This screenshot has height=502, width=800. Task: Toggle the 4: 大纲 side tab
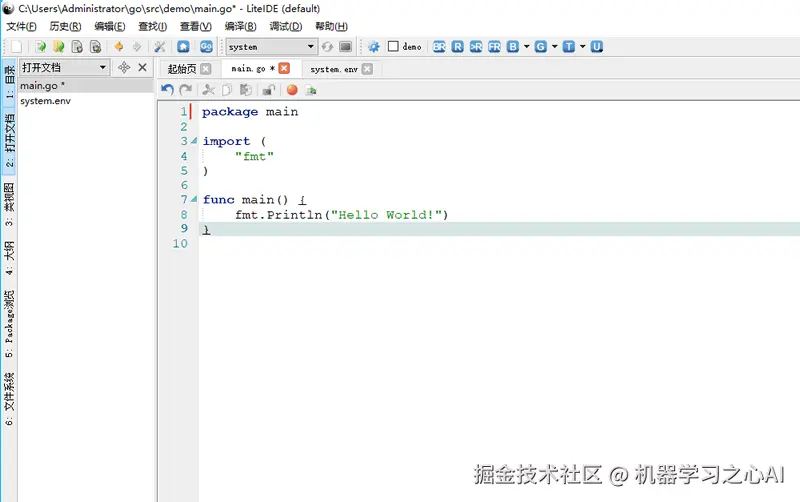[x=9, y=258]
